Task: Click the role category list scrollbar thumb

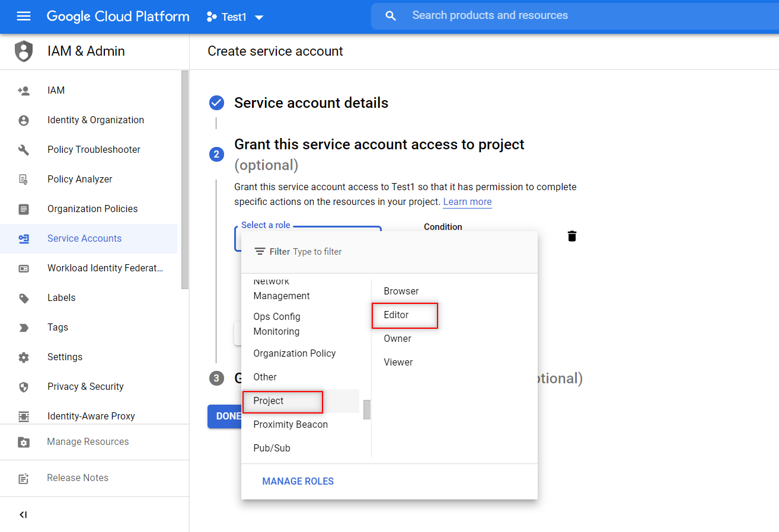Action: click(x=367, y=409)
